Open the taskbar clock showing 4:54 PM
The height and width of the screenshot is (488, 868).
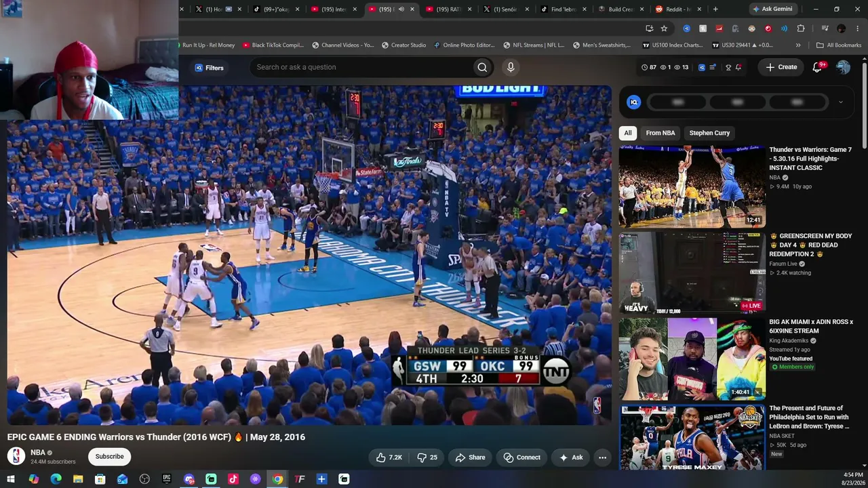pyautogui.click(x=853, y=479)
